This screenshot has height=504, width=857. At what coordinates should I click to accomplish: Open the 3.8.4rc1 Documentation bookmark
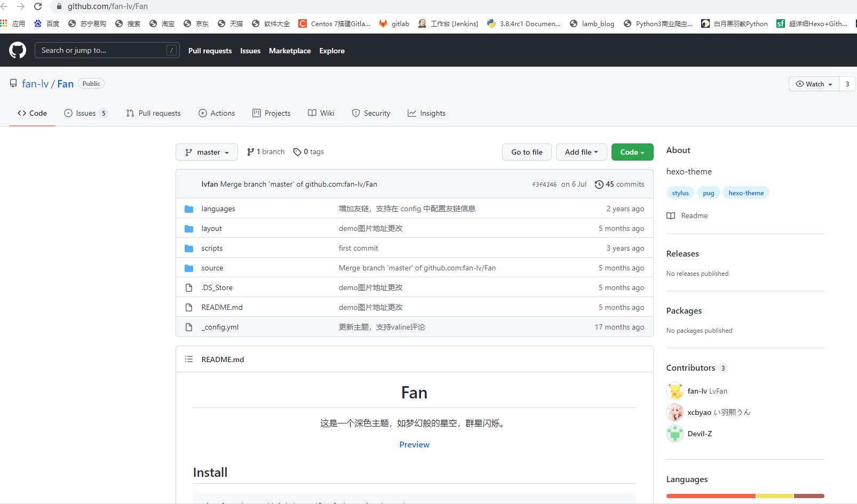[x=524, y=23]
